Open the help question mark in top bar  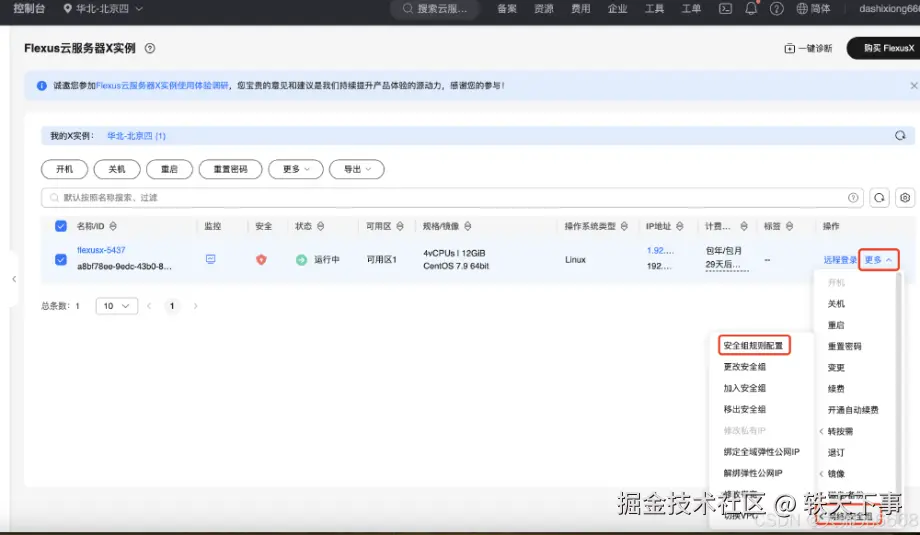point(776,9)
